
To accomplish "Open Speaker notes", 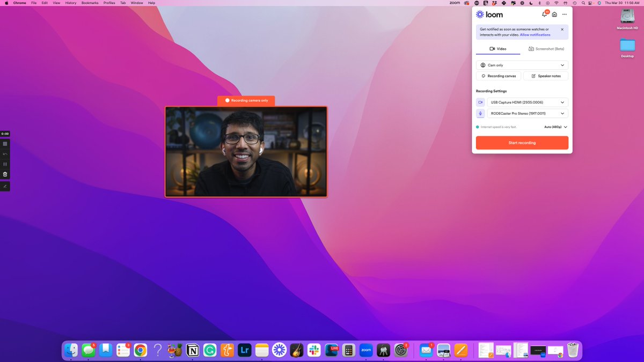I will [546, 76].
